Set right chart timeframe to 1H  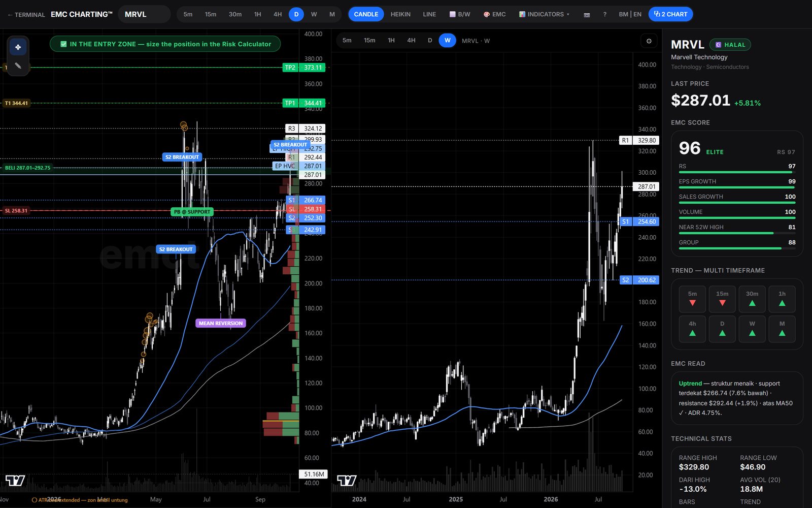pos(391,41)
